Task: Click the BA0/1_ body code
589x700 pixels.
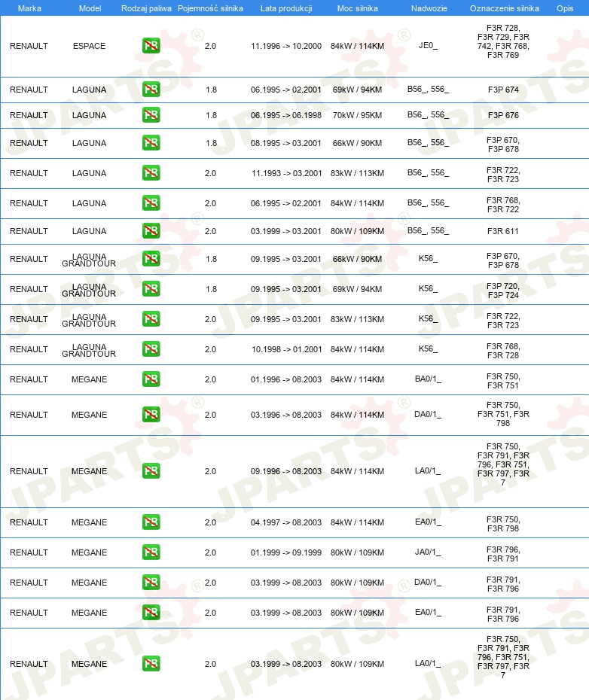Action: click(428, 379)
